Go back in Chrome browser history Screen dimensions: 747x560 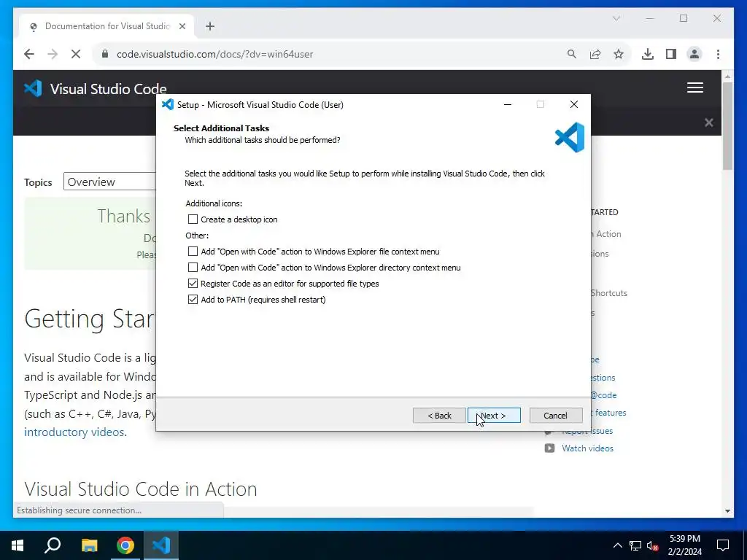29,54
